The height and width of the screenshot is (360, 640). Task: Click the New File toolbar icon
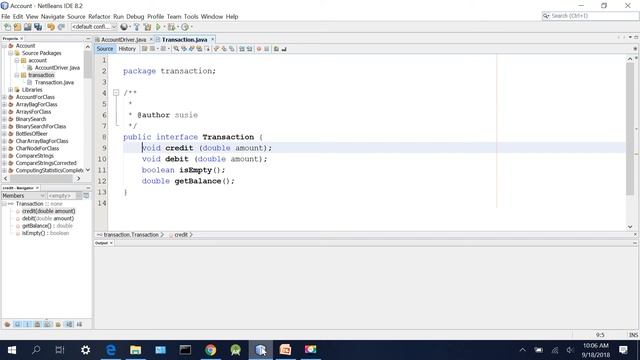point(7,27)
